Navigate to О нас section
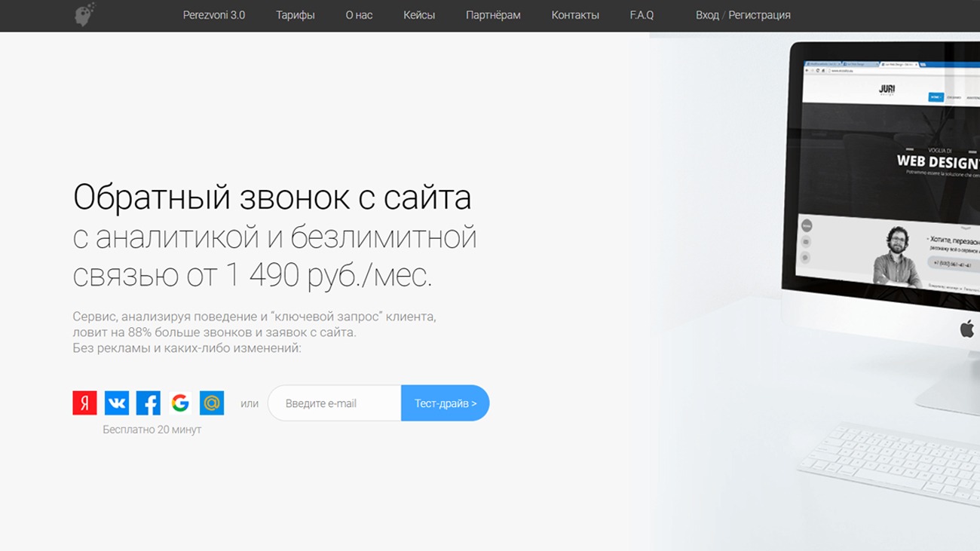Image resolution: width=980 pixels, height=551 pixels. (359, 15)
